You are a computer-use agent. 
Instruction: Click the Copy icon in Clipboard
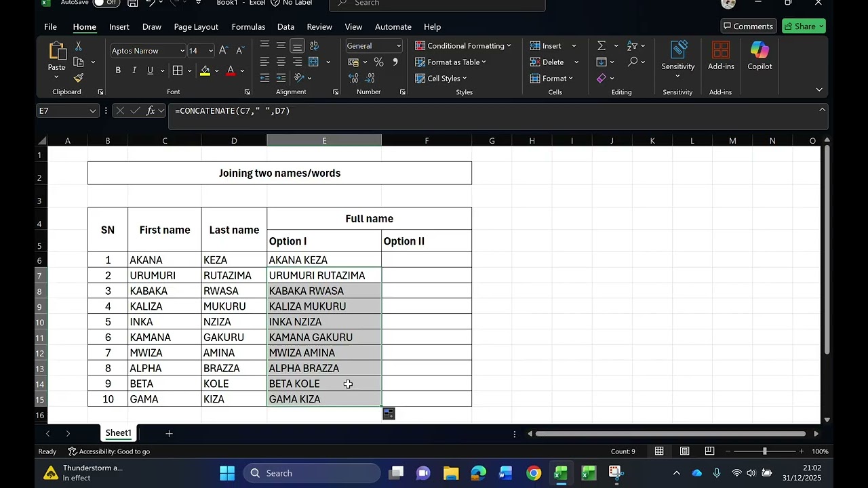point(79,62)
